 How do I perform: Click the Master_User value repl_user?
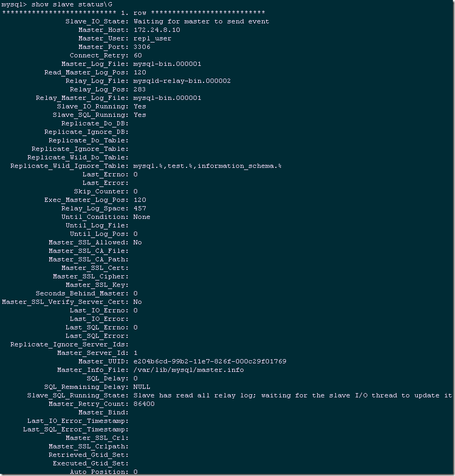[x=152, y=38]
